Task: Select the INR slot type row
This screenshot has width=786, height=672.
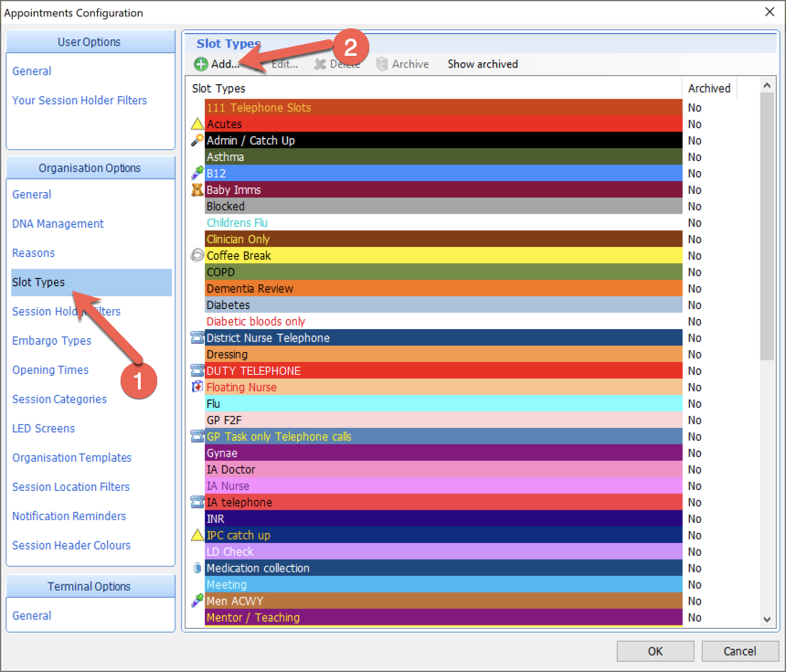Action: coord(443,518)
